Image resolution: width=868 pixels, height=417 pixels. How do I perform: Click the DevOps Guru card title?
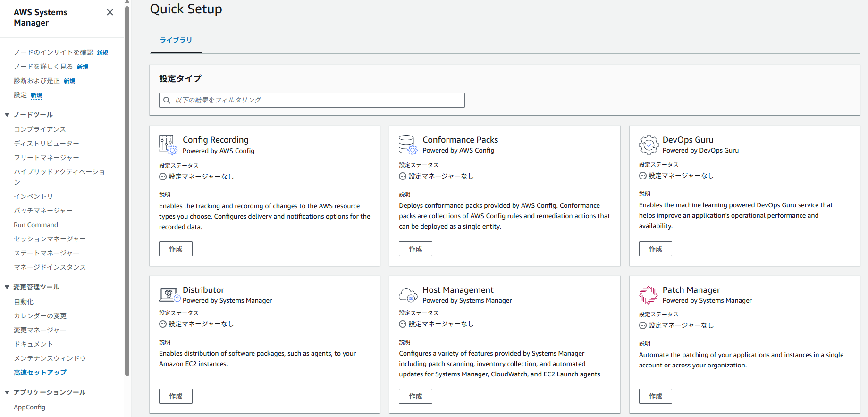tap(688, 140)
